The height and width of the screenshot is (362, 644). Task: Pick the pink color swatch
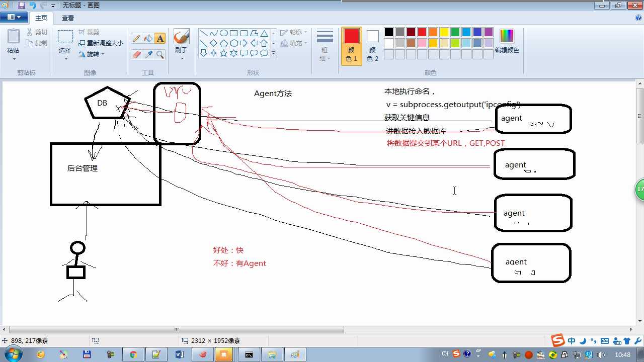click(x=422, y=43)
